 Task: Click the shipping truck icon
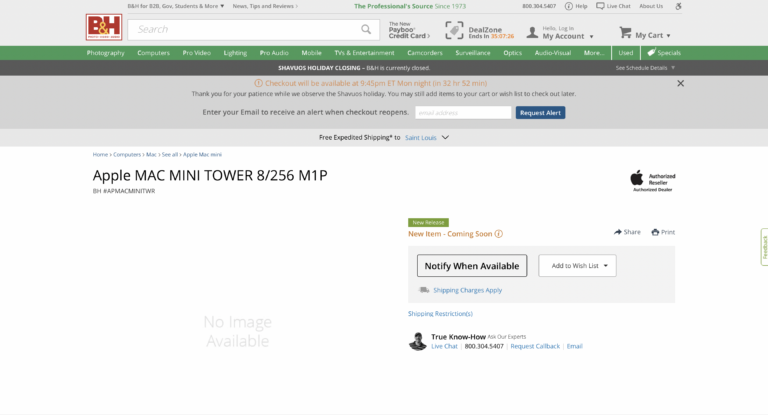(x=424, y=290)
